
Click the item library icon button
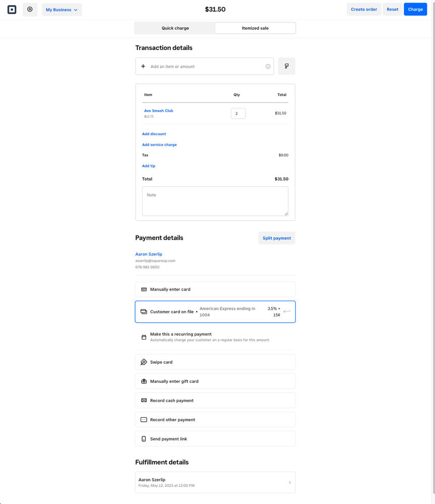(x=286, y=66)
